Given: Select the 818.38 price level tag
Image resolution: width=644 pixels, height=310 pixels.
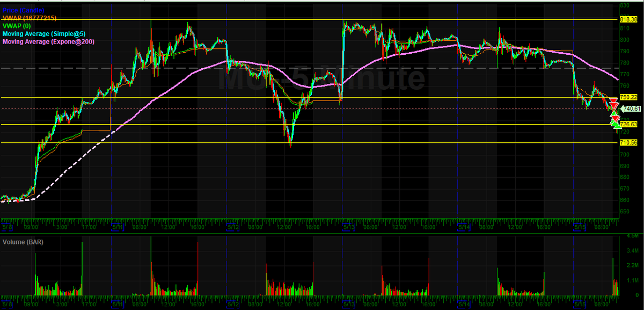Looking at the screenshot, I should point(628,19).
